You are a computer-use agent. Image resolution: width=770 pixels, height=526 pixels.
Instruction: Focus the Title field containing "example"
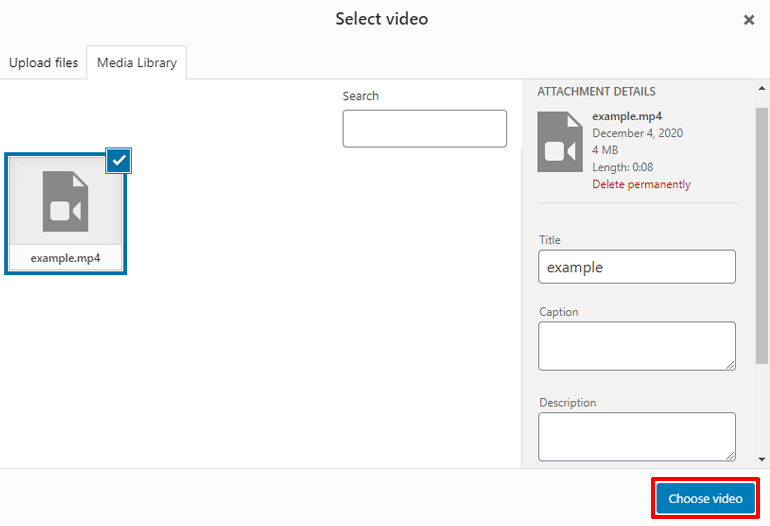tap(636, 267)
